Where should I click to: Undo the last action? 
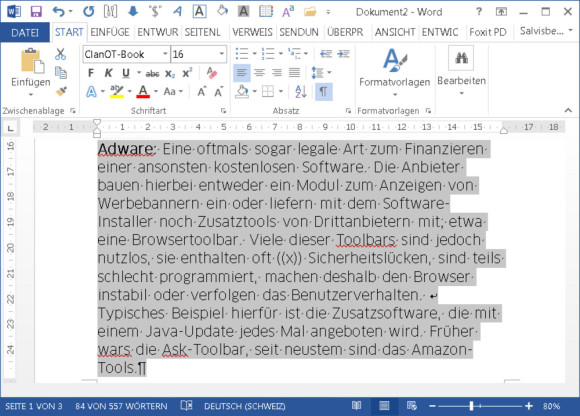point(59,12)
